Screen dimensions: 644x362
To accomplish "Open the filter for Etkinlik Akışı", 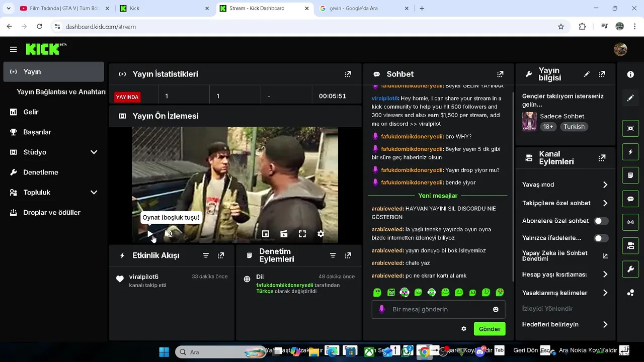I will [206, 255].
